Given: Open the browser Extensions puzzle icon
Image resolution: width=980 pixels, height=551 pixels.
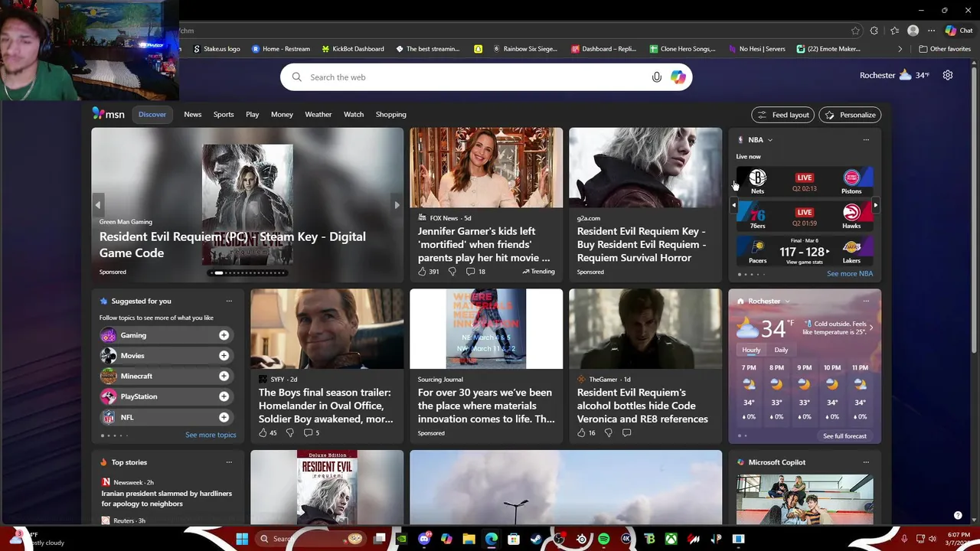Looking at the screenshot, I should click(x=874, y=31).
